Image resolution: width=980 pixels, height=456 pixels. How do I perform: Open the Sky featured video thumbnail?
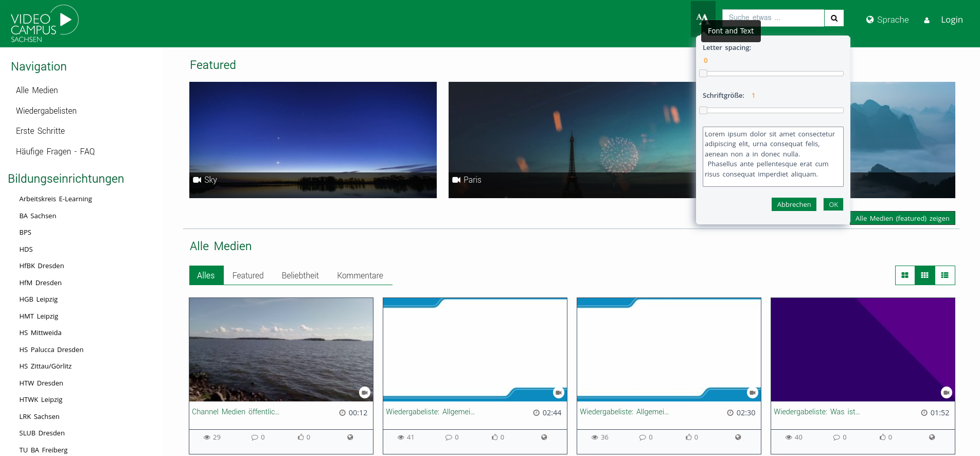[313, 139]
